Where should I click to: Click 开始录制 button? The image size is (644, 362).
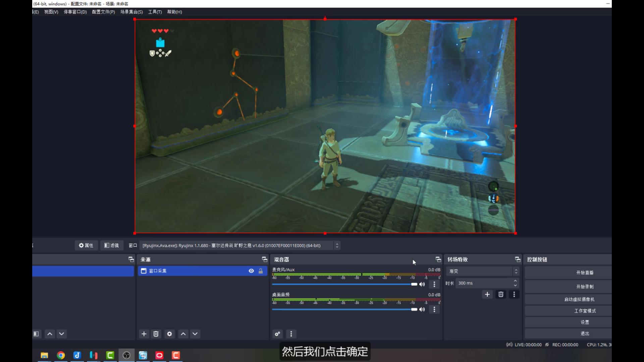tap(585, 287)
